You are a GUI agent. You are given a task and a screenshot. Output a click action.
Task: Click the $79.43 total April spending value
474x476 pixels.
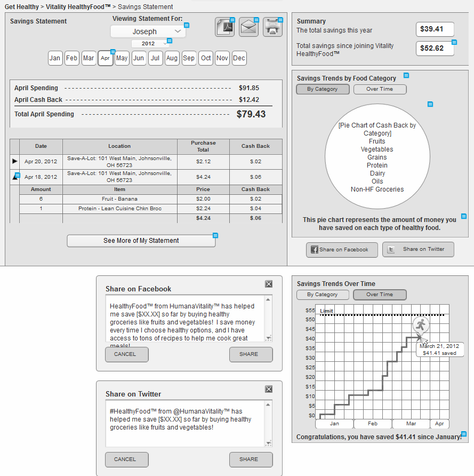point(251,114)
